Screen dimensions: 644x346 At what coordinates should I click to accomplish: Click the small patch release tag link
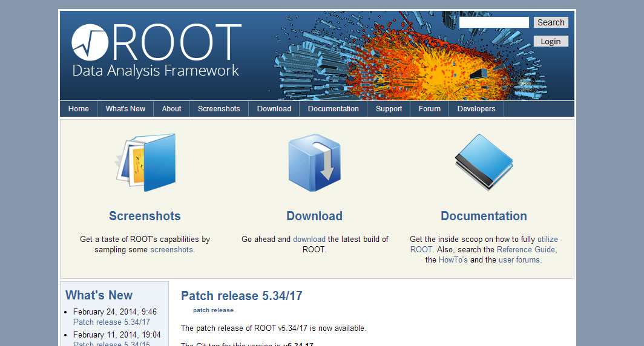pos(213,310)
